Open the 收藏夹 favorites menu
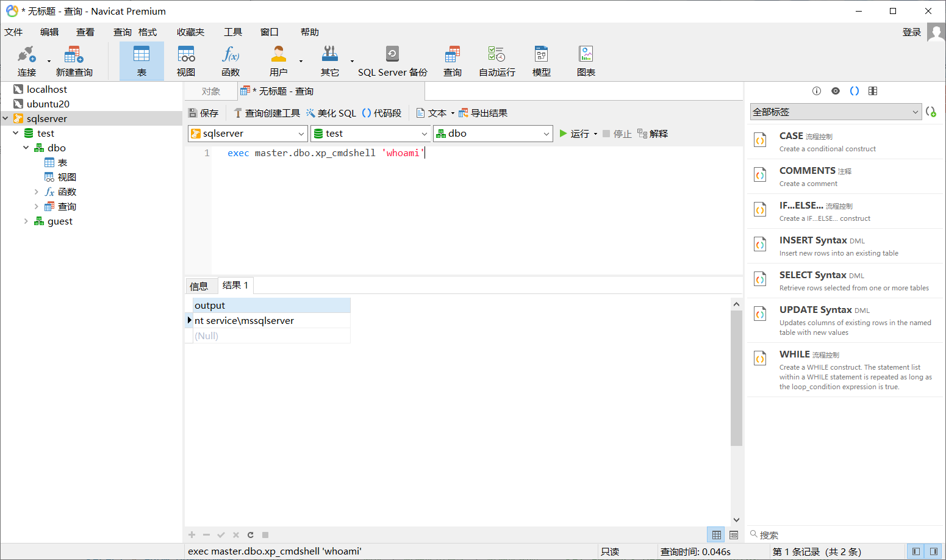 click(190, 32)
